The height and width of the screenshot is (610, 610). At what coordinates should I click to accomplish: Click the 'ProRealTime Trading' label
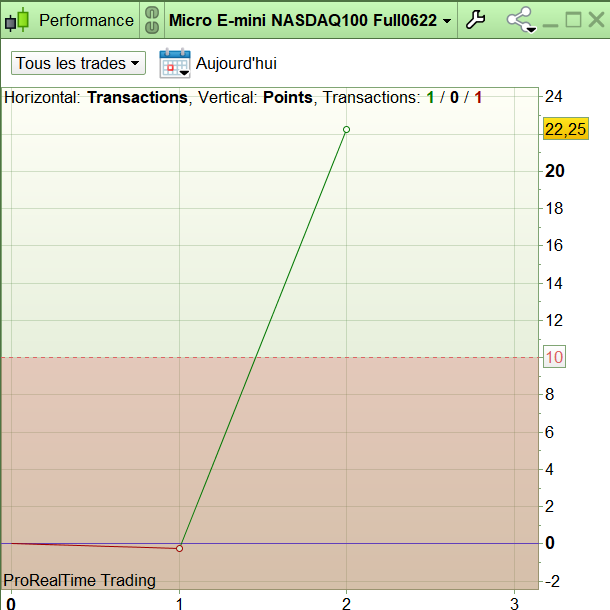(79, 580)
